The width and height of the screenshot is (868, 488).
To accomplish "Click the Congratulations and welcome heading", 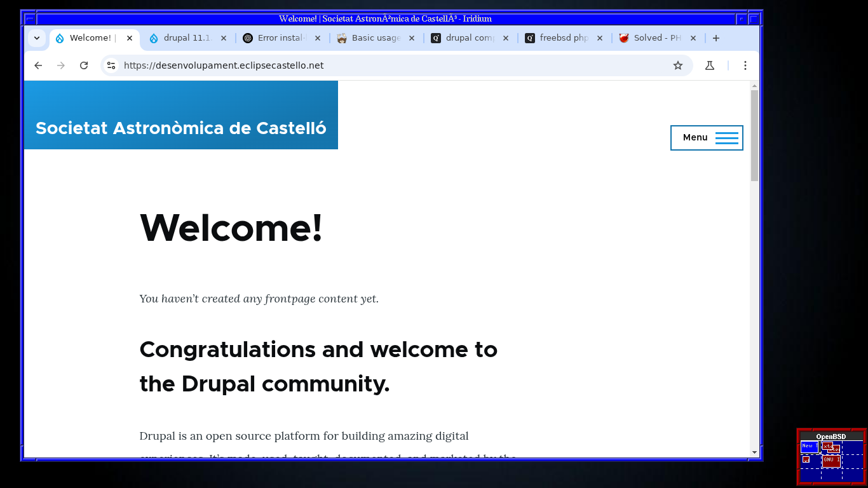I will pyautogui.click(x=318, y=367).
